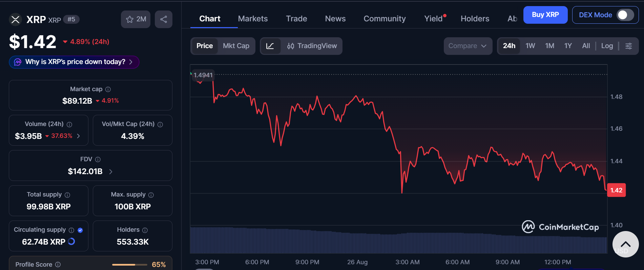Viewport: 644px width, 270px height.
Task: Click the circulating supply progress ring
Action: [71, 242]
